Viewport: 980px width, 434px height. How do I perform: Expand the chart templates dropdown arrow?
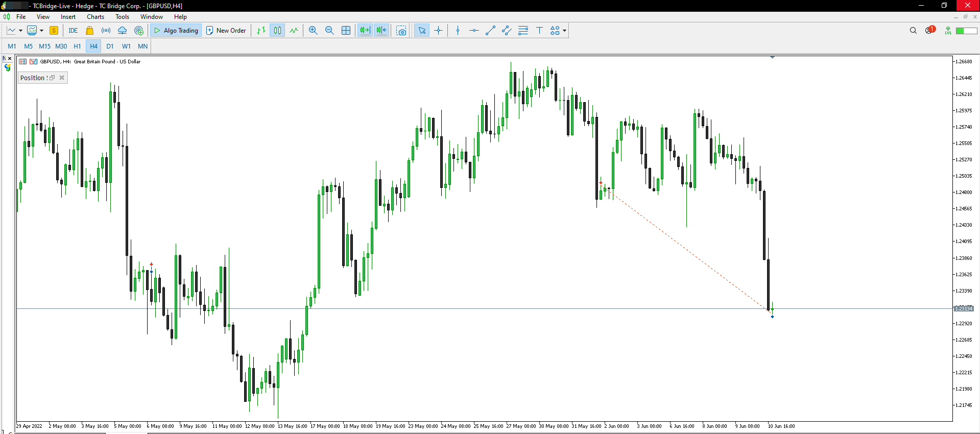point(41,31)
